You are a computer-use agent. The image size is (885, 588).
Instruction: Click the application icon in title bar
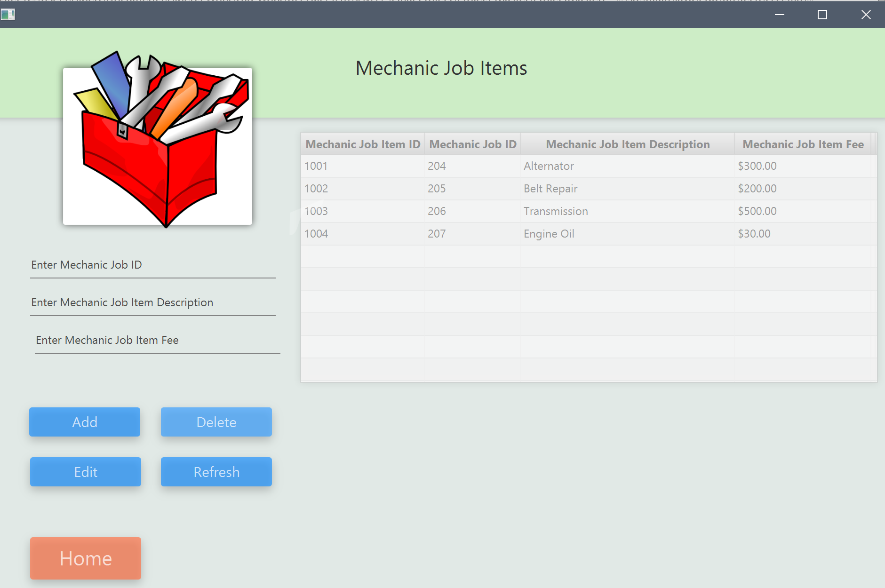pos(8,15)
